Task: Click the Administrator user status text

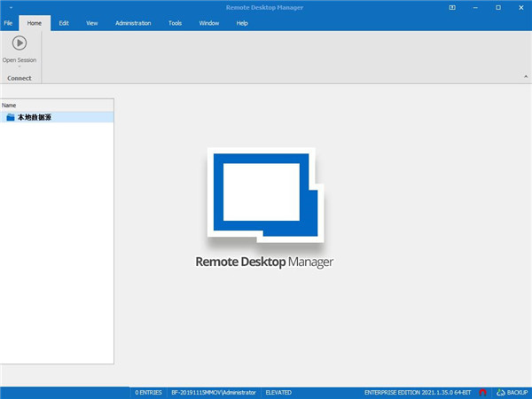Action: point(214,393)
